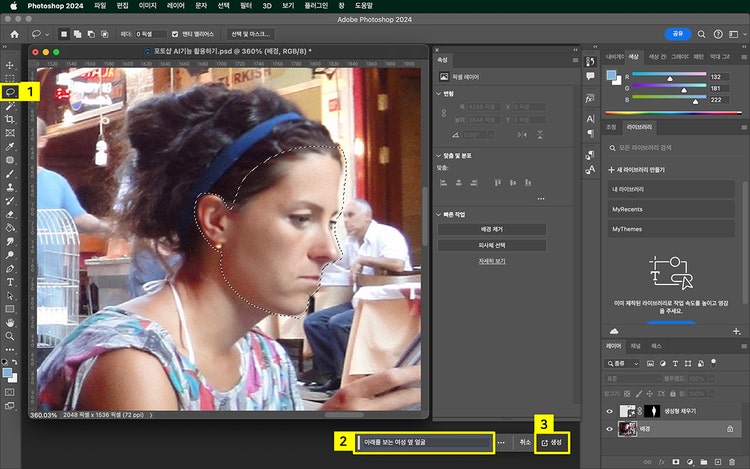Viewport: 750px width, 469px height.
Task: Click the generative fill prompt text field
Action: click(424, 441)
